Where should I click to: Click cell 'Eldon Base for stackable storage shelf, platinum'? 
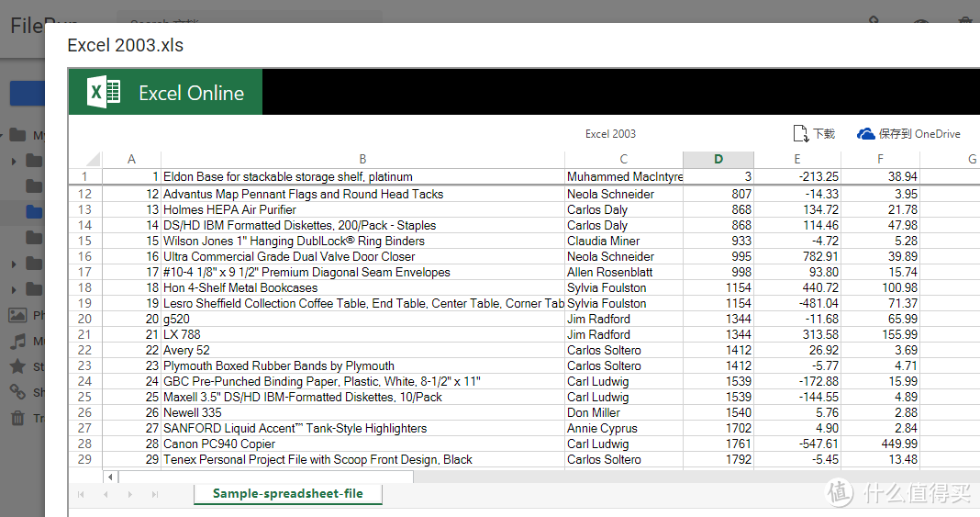point(362,177)
